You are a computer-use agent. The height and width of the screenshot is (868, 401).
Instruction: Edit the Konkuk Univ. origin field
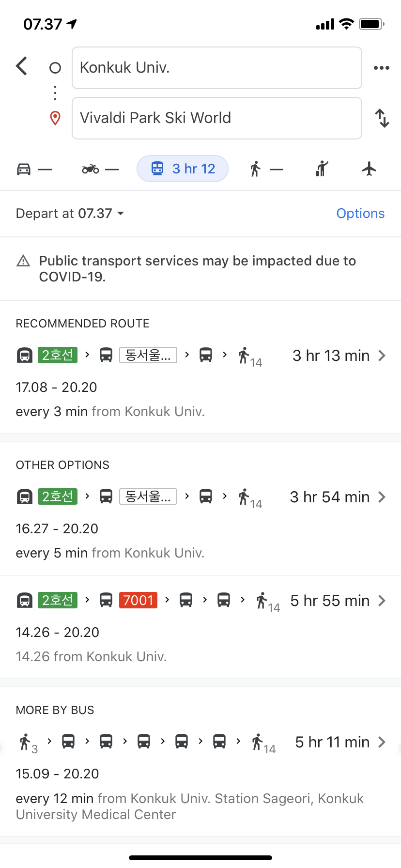click(x=216, y=68)
